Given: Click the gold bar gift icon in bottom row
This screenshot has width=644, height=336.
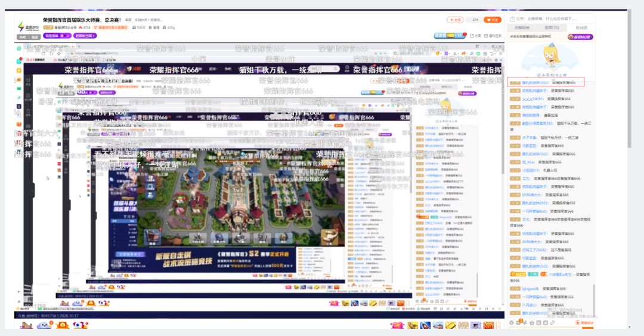Looking at the screenshot, I should click(451, 326).
